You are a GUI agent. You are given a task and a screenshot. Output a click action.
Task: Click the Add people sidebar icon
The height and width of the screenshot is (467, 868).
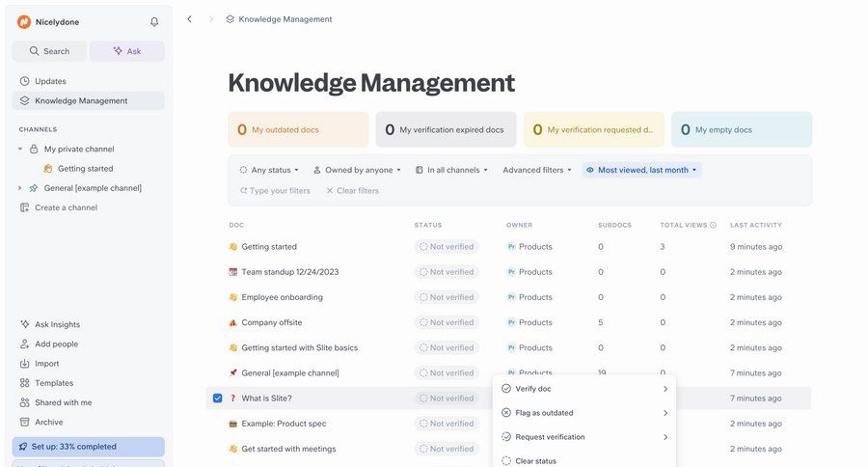point(25,344)
